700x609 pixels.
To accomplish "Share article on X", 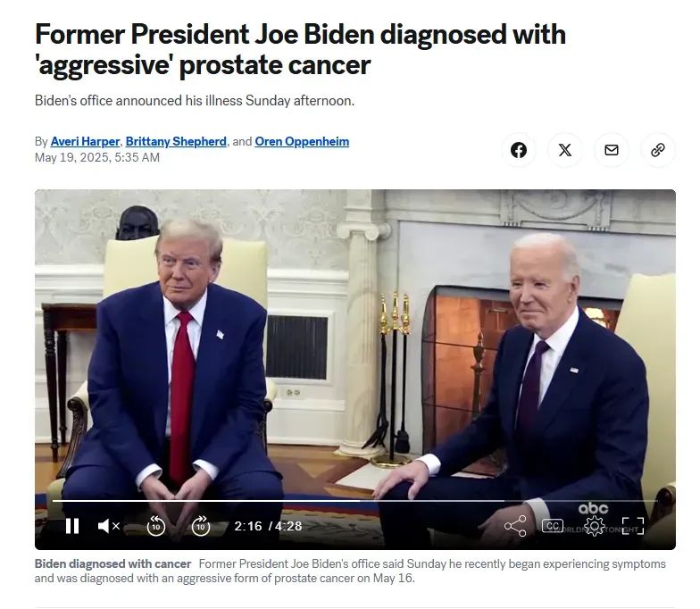I will click(564, 150).
